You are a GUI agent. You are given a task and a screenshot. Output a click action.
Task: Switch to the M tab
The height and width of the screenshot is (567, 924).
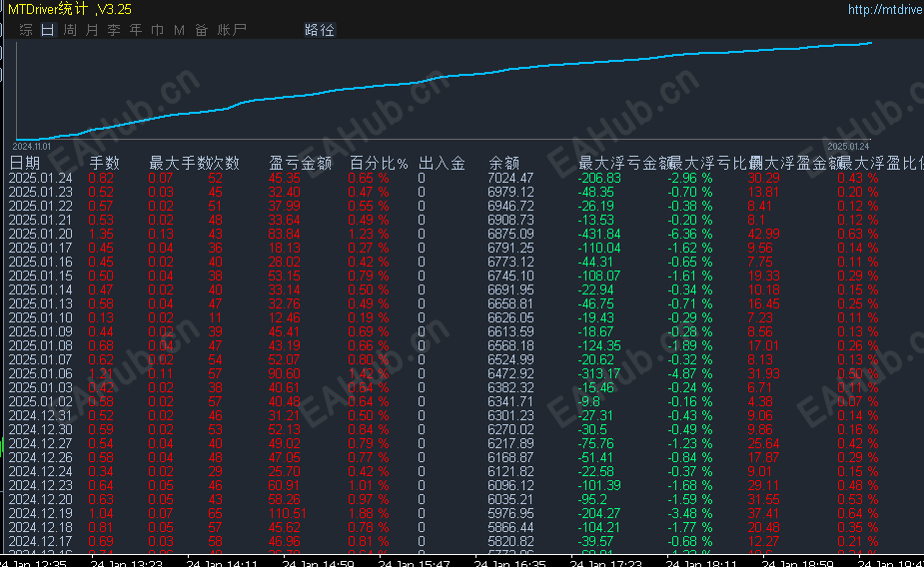click(x=179, y=30)
